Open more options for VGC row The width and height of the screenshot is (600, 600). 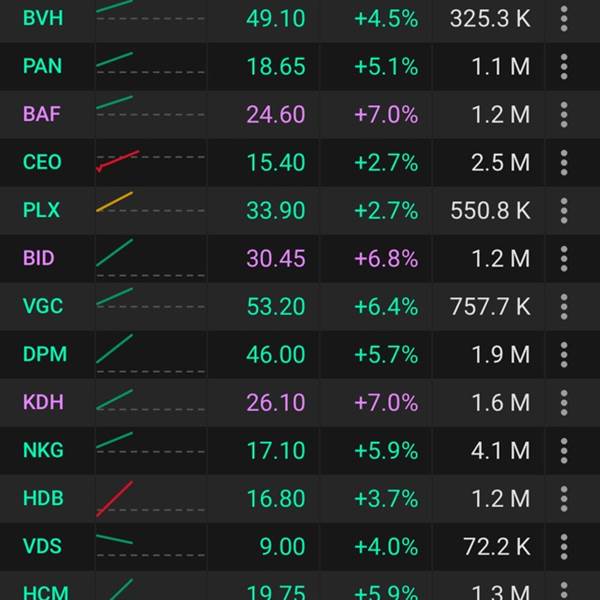click(564, 307)
